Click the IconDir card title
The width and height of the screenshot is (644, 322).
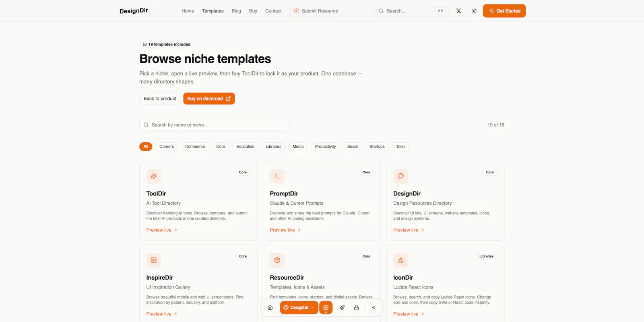[x=403, y=278]
